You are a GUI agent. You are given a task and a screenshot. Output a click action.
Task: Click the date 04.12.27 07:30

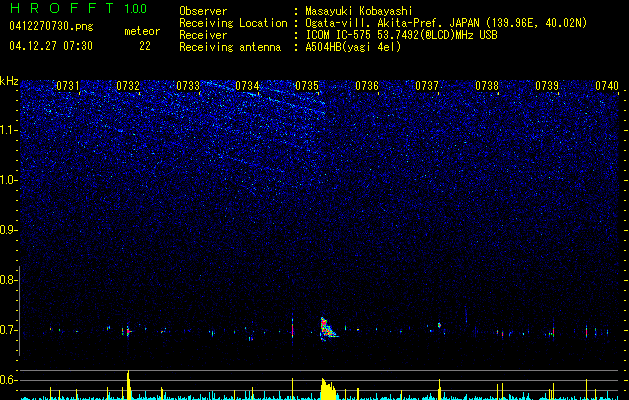tap(51, 46)
